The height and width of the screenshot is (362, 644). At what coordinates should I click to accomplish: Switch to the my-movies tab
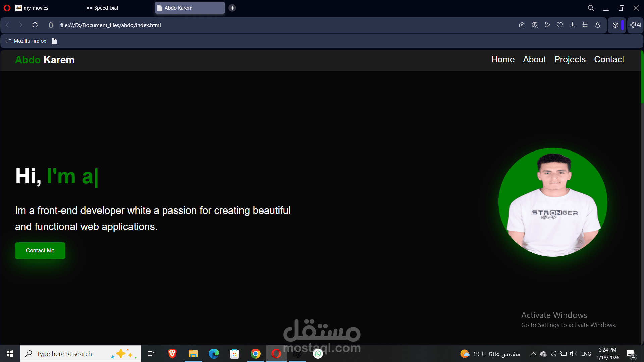coord(36,8)
